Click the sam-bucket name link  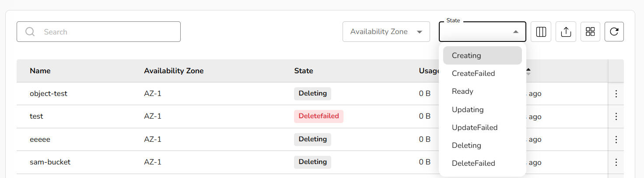click(x=50, y=162)
